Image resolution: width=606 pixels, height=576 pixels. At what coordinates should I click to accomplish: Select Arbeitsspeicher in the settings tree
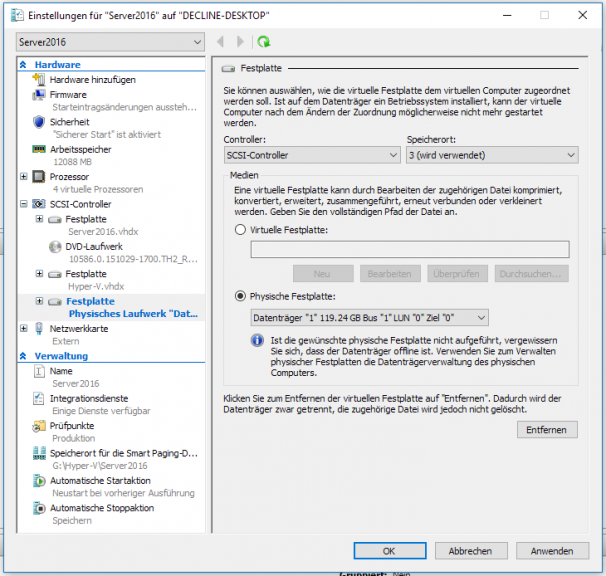80,150
